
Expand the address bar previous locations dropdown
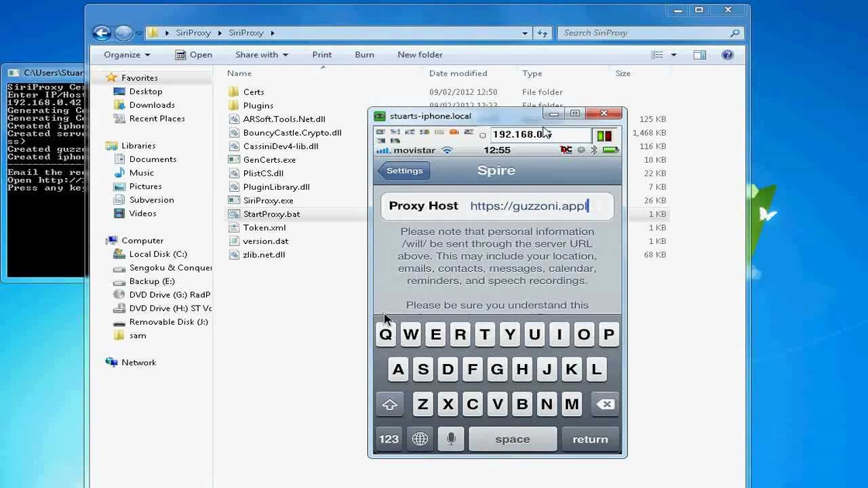pos(525,33)
